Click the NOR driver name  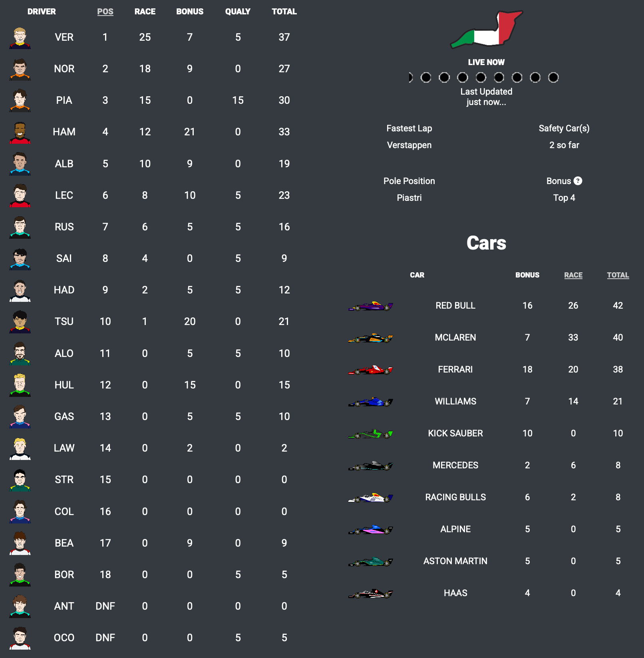point(64,69)
